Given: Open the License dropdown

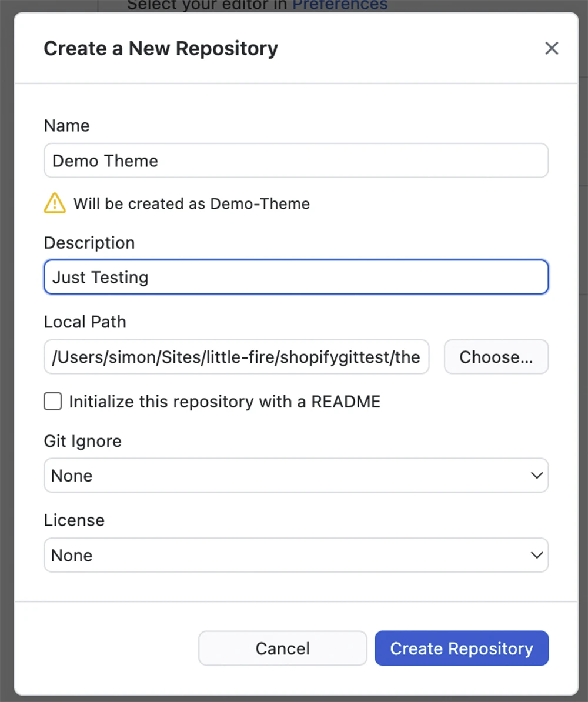Looking at the screenshot, I should (x=296, y=555).
